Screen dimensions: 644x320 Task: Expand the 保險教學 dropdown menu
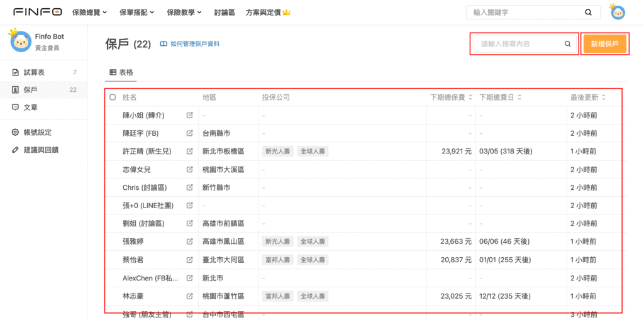coord(184,12)
